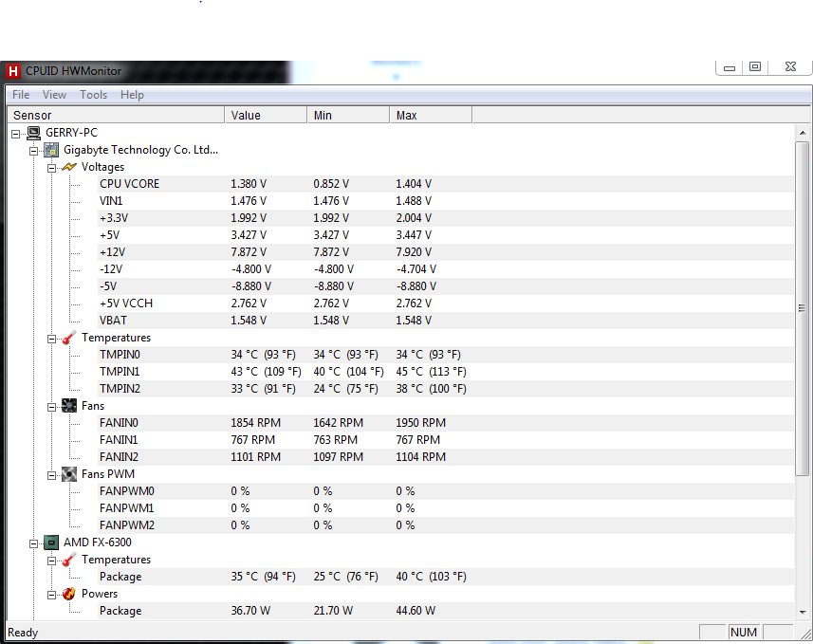Click the 0.852 V minimum value
Image resolution: width=813 pixels, height=644 pixels.
(x=331, y=184)
